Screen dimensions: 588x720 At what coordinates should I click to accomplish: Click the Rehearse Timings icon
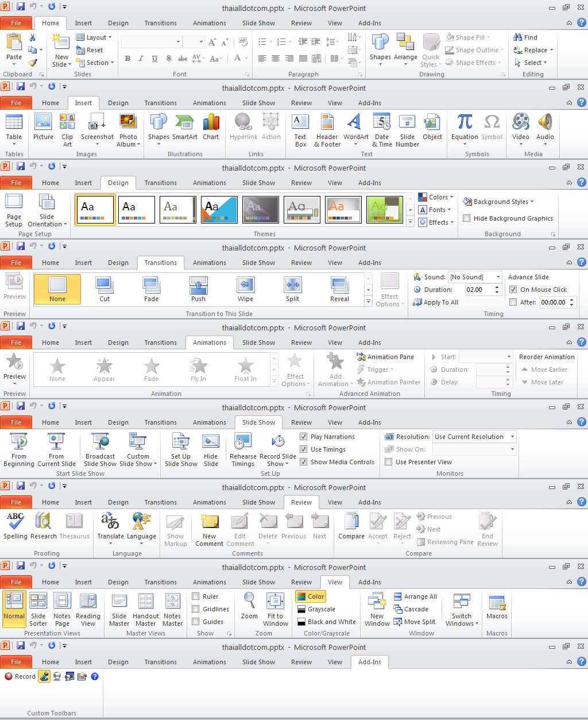[x=243, y=449]
